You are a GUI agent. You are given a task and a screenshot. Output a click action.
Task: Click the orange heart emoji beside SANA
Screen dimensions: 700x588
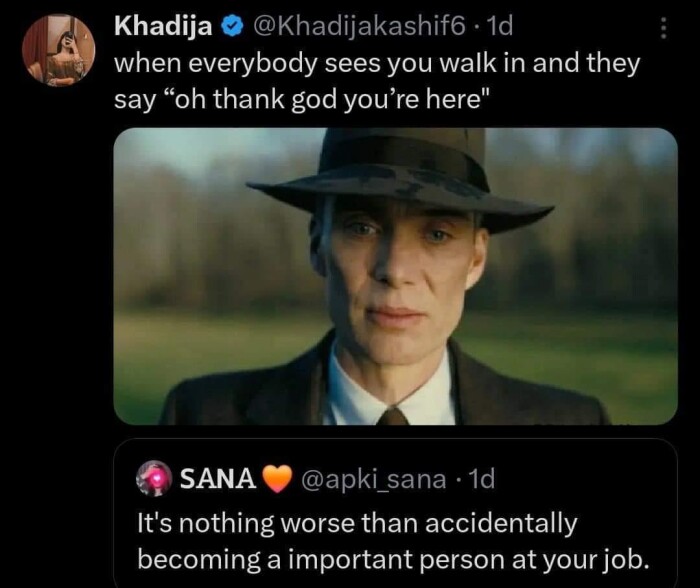(278, 479)
